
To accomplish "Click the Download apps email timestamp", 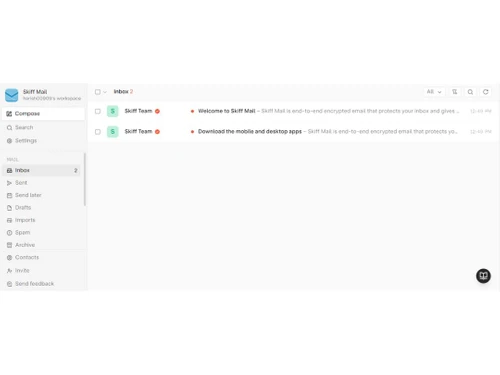I will [481, 132].
